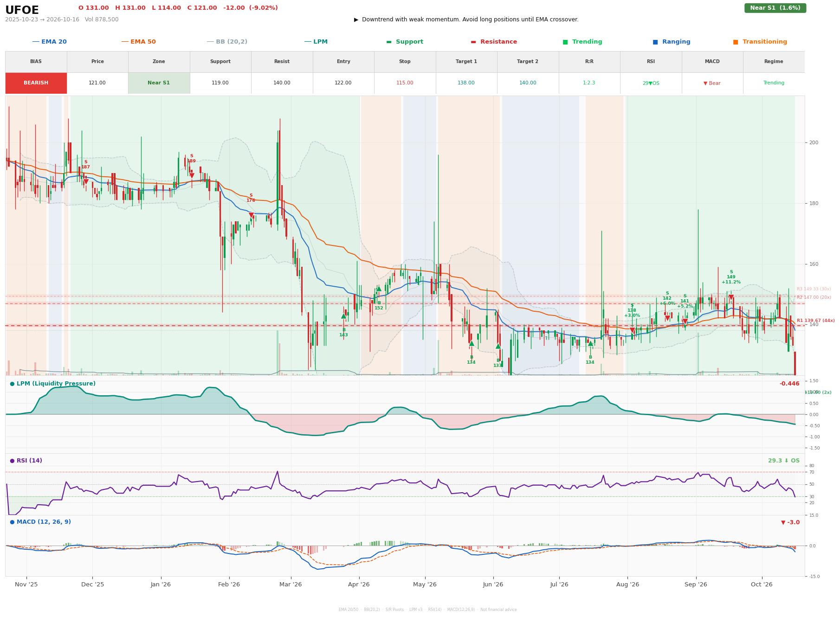
Task: Click the Trending regime legend swatch
Action: coord(565,42)
